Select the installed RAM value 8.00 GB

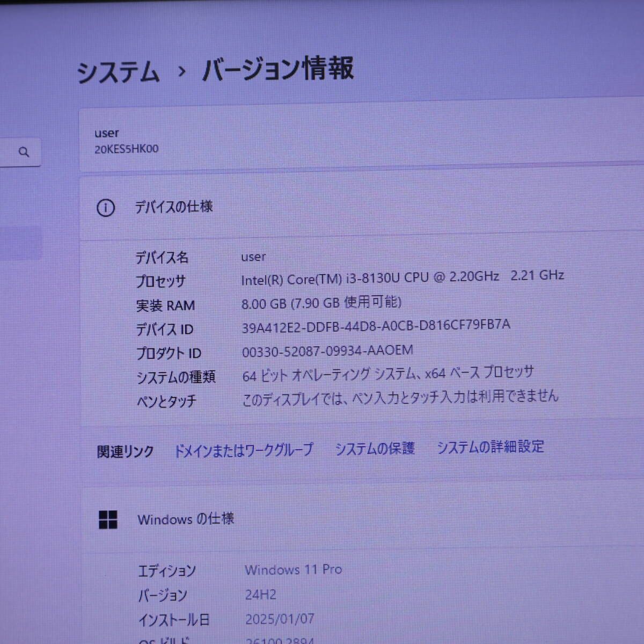321,303
